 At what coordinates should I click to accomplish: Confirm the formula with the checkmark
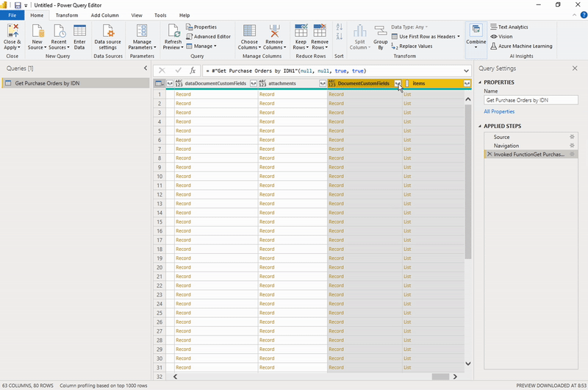[x=178, y=71]
